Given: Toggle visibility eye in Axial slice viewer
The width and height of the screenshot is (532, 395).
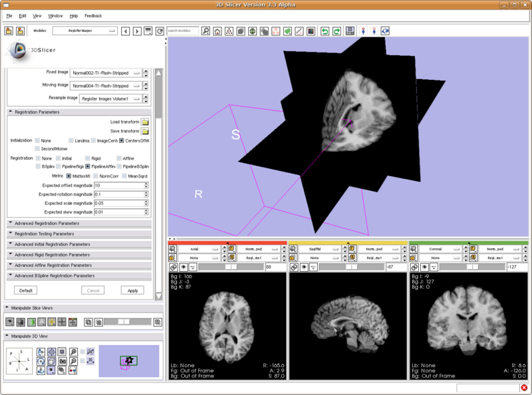Looking at the screenshot, I should pyautogui.click(x=184, y=267).
